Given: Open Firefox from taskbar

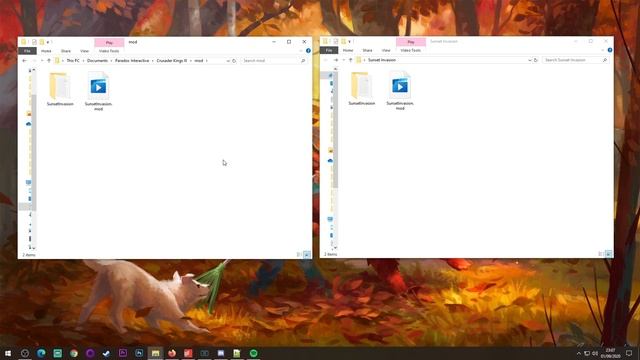Looking at the screenshot, I should [x=172, y=353].
